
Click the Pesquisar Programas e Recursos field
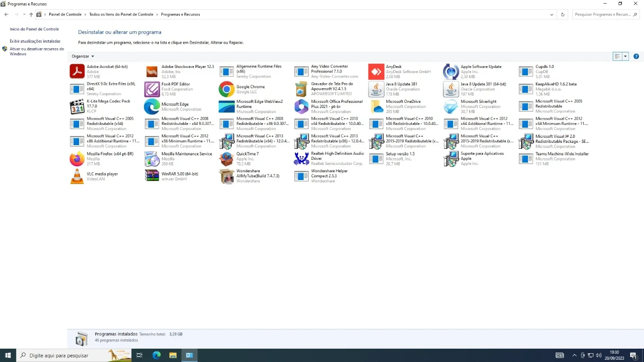pos(606,15)
